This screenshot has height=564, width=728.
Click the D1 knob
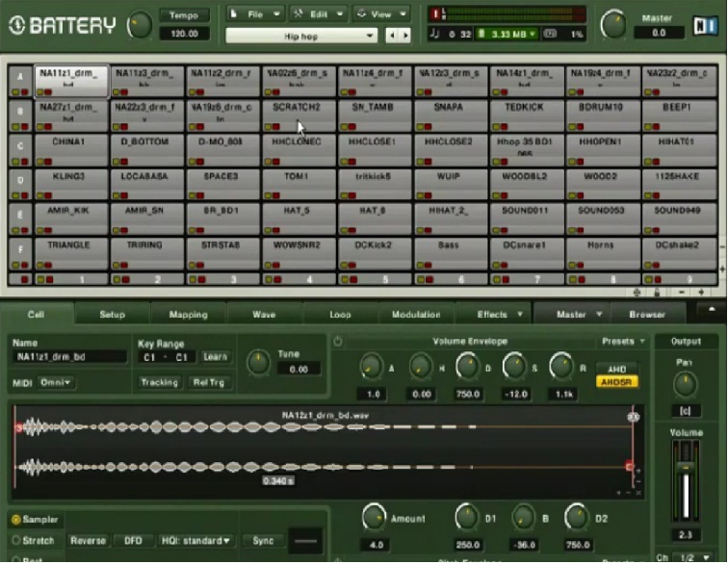(x=467, y=517)
